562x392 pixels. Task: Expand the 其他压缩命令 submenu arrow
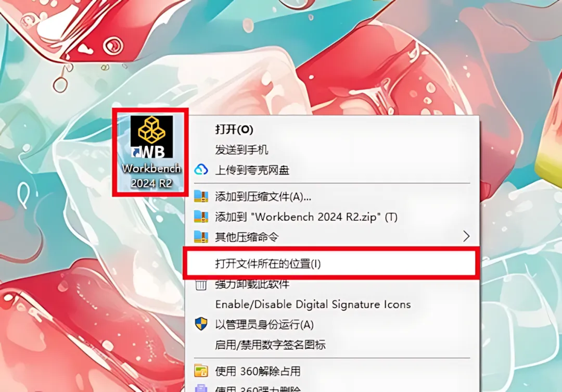click(466, 236)
